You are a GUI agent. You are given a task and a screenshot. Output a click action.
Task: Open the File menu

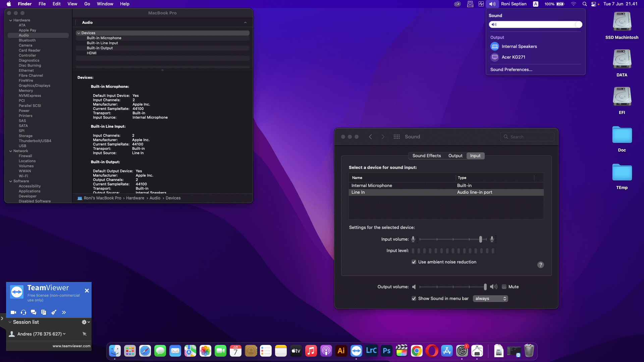(x=42, y=4)
